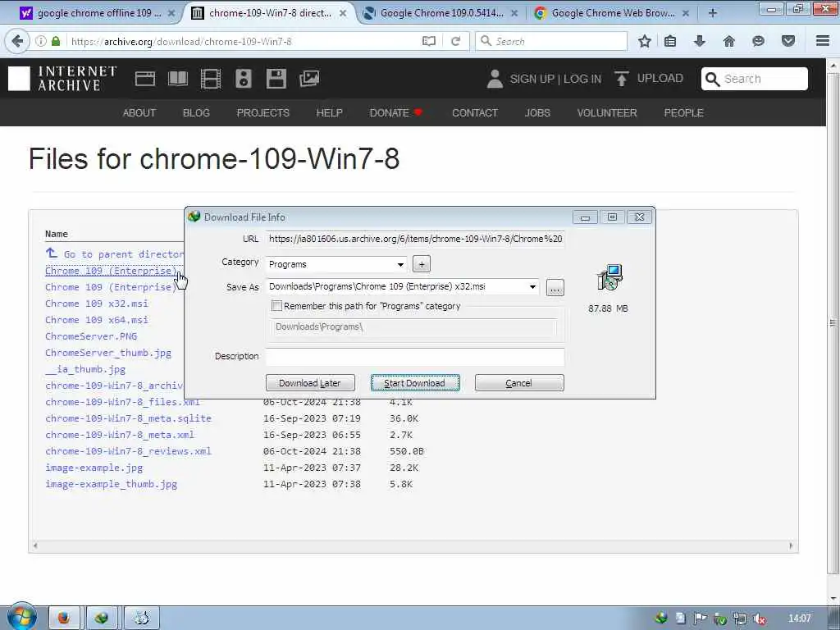The width and height of the screenshot is (840, 630).
Task: Open the Windows Start orb
Action: point(21,616)
